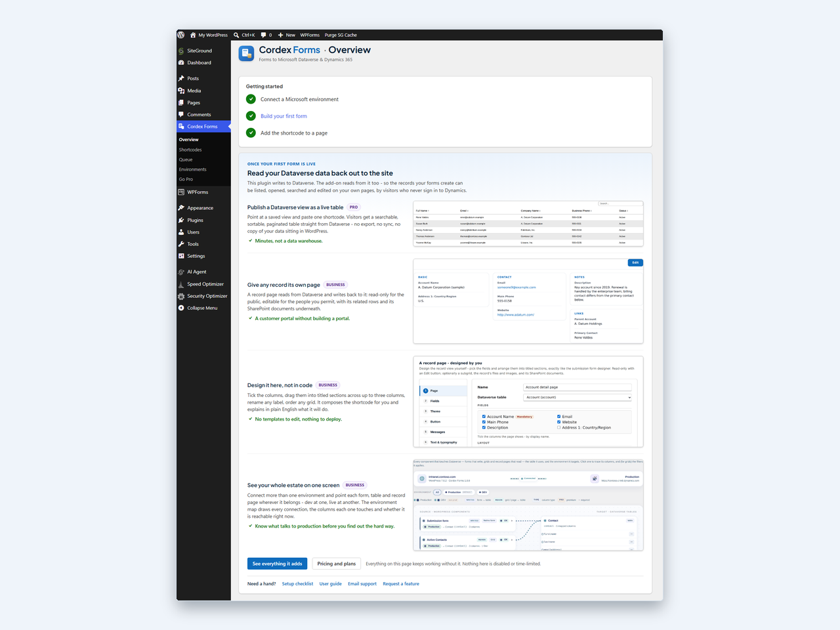Click the http://www.adatum.com/ website link
The height and width of the screenshot is (630, 840).
pyautogui.click(x=516, y=315)
